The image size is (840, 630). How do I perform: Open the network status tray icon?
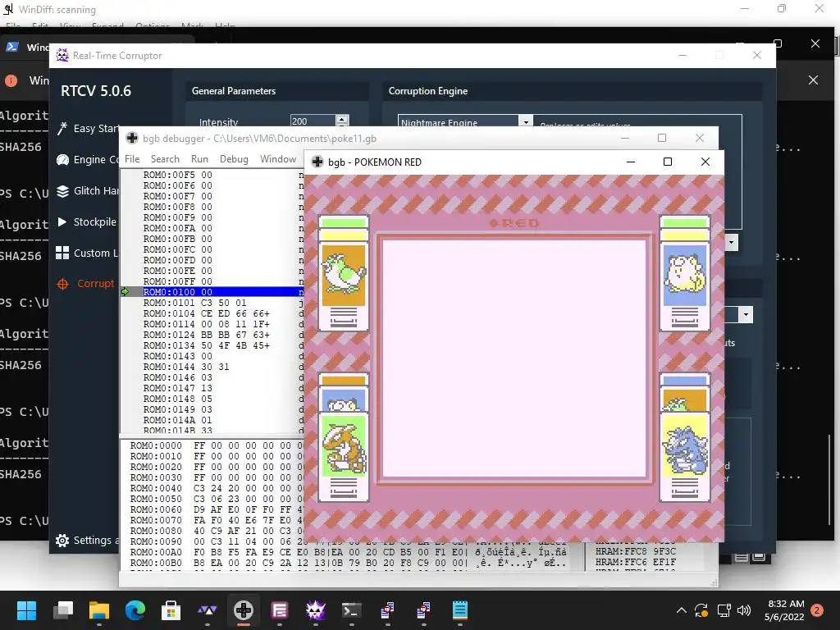tap(724, 610)
